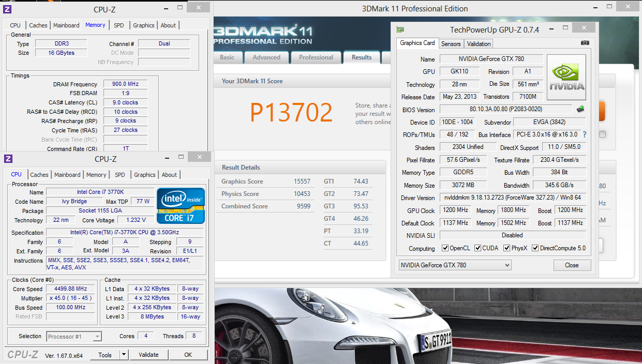This screenshot has width=642, height=364.
Task: Click the memory Size value 16 GBytes
Action: 61,53
